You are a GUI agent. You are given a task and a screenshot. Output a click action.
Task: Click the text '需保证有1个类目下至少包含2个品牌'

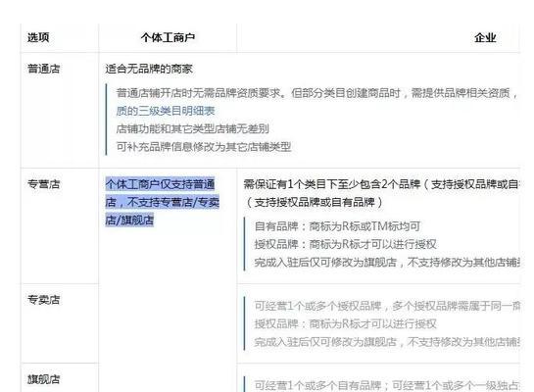(x=332, y=184)
